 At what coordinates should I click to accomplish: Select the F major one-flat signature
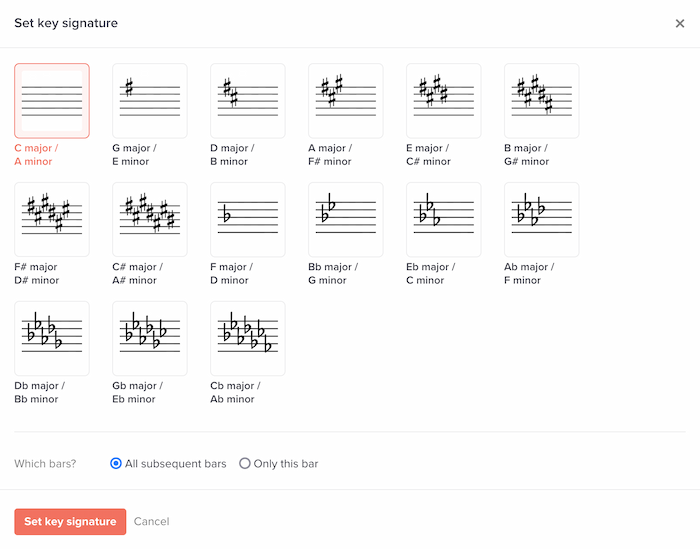click(247, 220)
